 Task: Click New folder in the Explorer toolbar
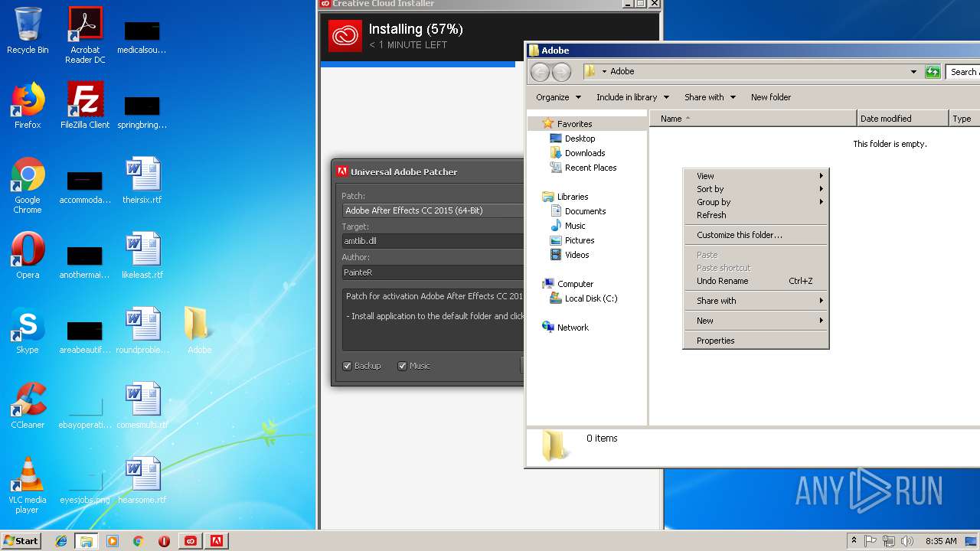771,97
